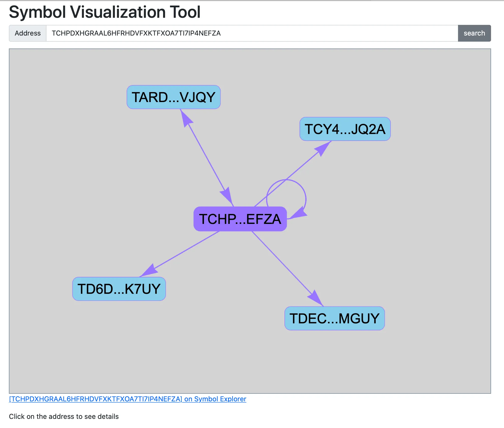The image size is (504, 428).
Task: Click the arrowhead pointing into TDEC...MGUY
Action: coord(316,298)
